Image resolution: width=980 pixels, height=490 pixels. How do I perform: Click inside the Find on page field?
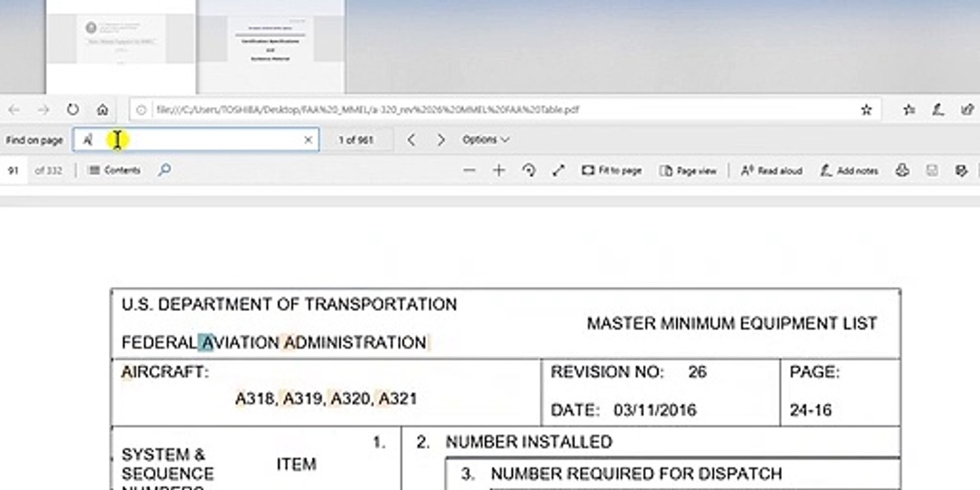196,140
